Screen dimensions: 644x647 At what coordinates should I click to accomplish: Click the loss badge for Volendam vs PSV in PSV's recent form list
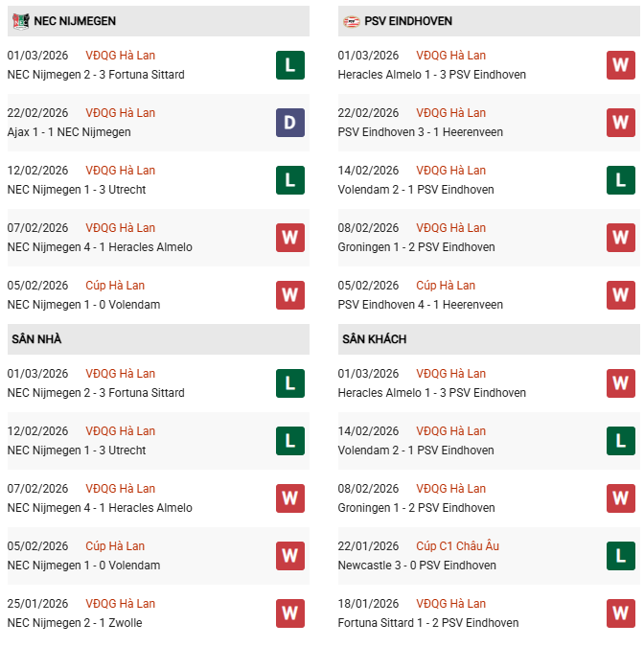620,180
